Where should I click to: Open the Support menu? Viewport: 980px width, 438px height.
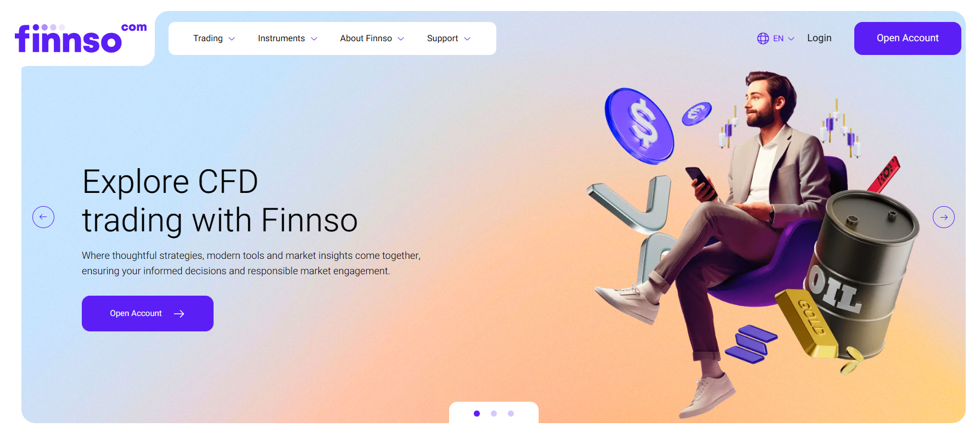tap(449, 38)
